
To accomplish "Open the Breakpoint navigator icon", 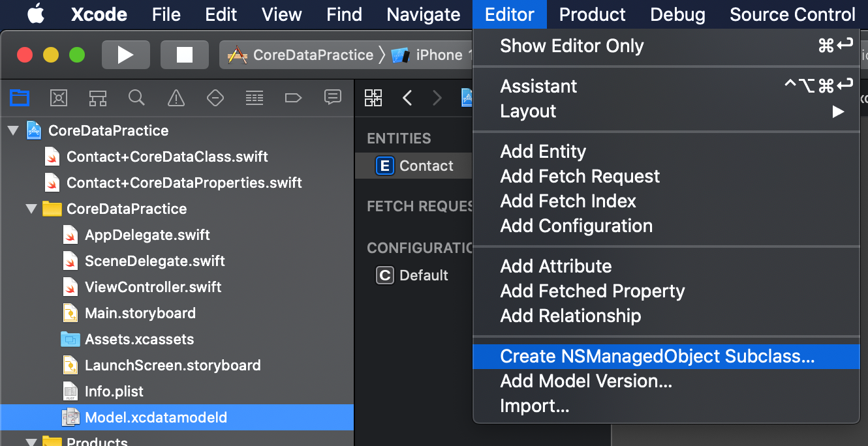I will [x=293, y=98].
